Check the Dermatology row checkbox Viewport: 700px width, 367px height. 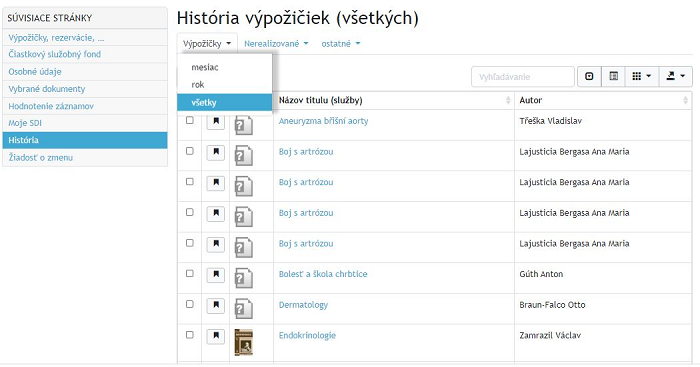coord(190,304)
